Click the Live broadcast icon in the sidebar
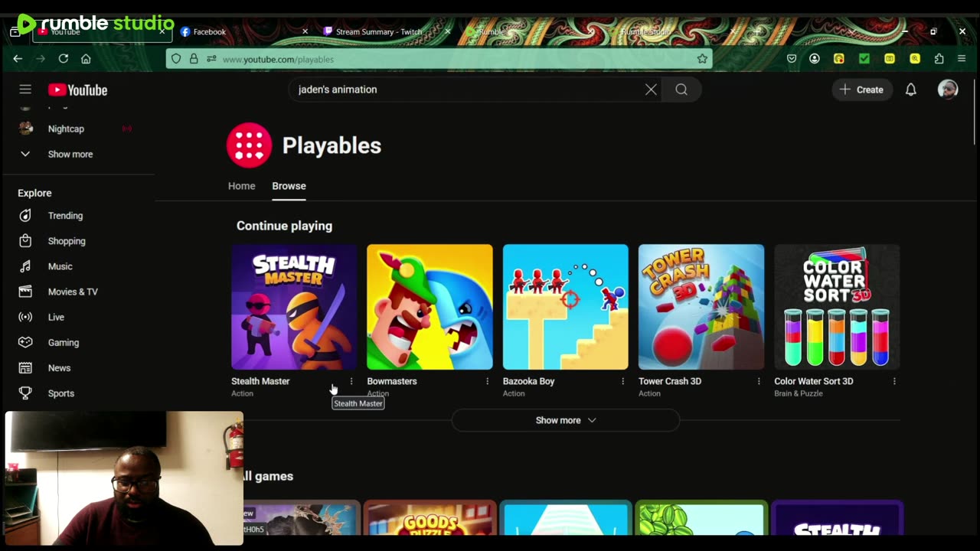 tap(25, 317)
